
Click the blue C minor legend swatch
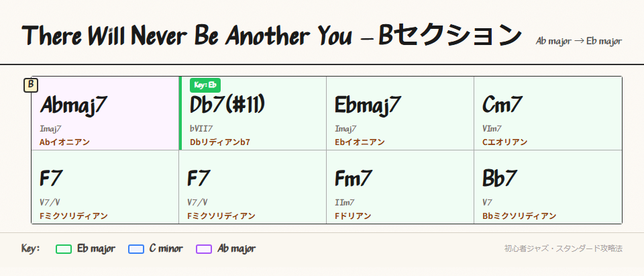(136, 249)
